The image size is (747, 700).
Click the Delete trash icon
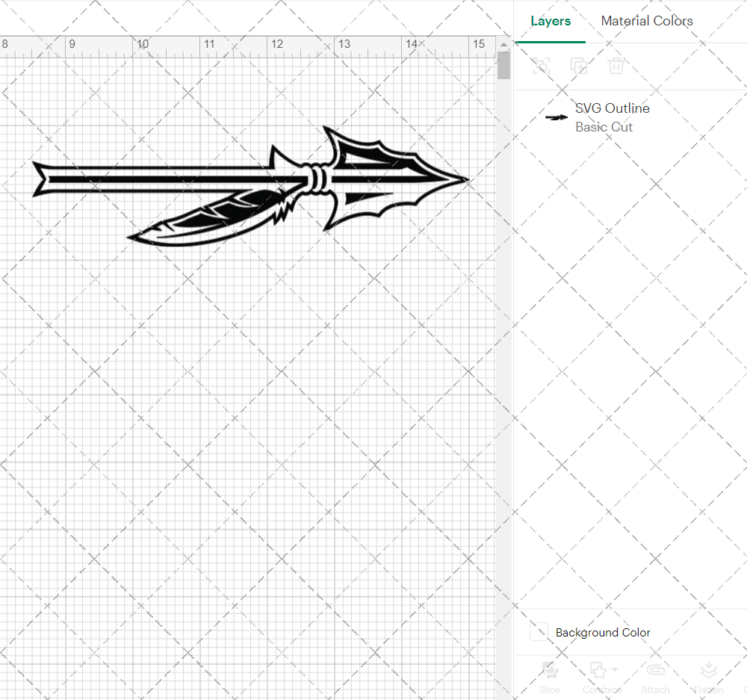(x=616, y=66)
